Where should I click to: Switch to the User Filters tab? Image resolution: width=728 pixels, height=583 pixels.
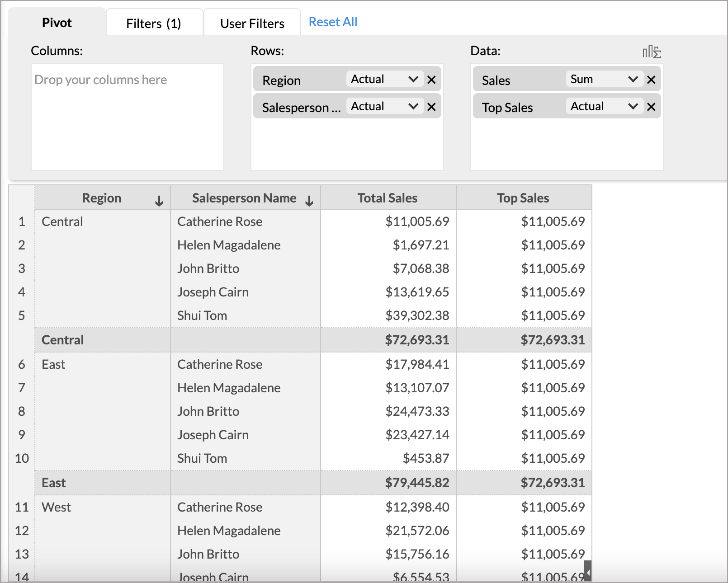[x=252, y=23]
